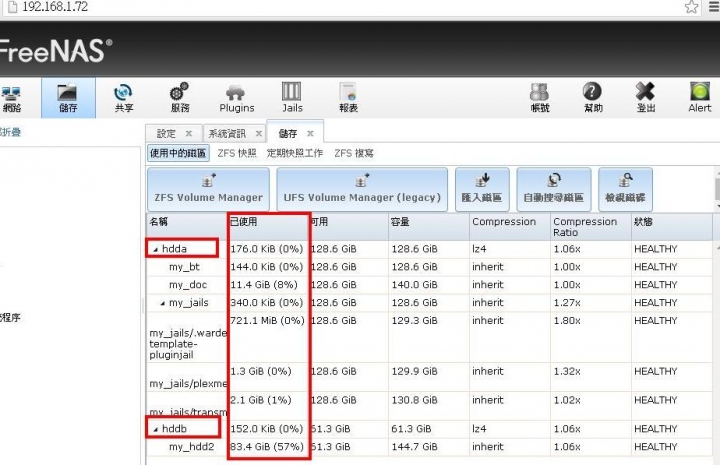Open the 帳號 (Account) section

539,98
